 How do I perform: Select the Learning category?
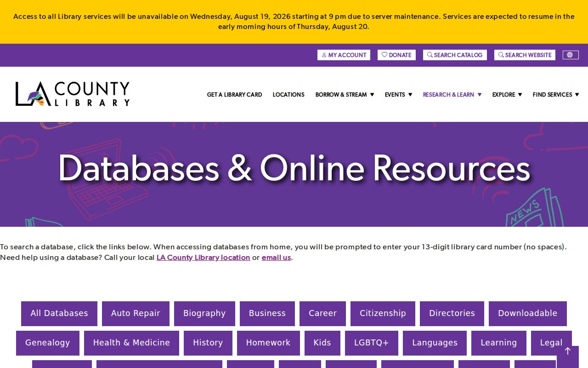tap(499, 343)
